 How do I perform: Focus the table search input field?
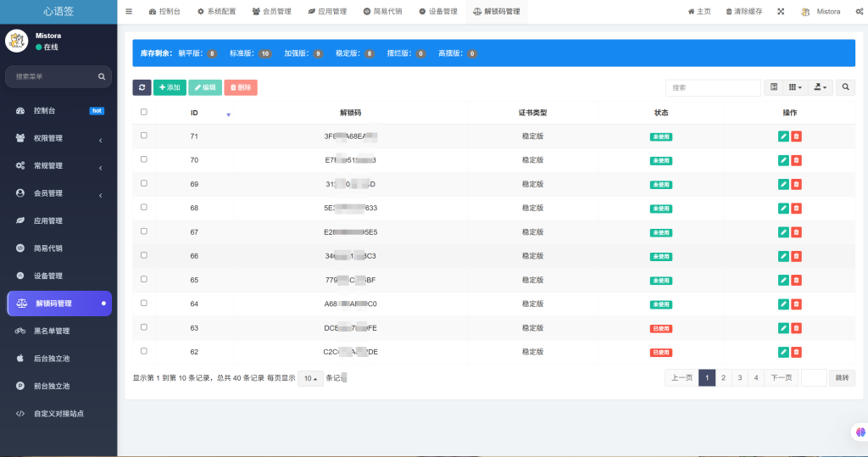[x=713, y=87]
